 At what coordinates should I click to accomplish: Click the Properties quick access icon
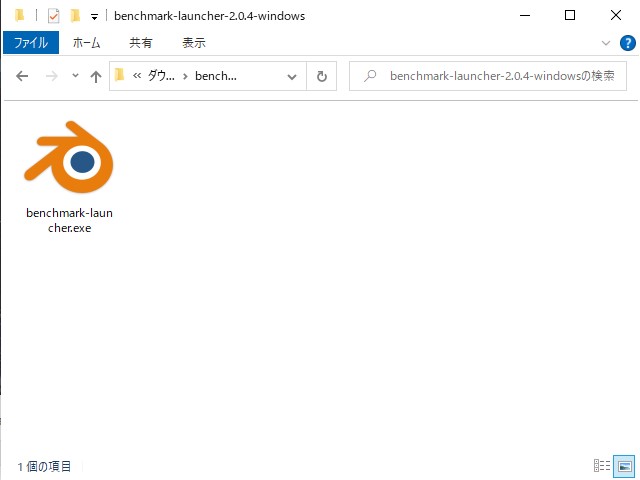coord(53,16)
